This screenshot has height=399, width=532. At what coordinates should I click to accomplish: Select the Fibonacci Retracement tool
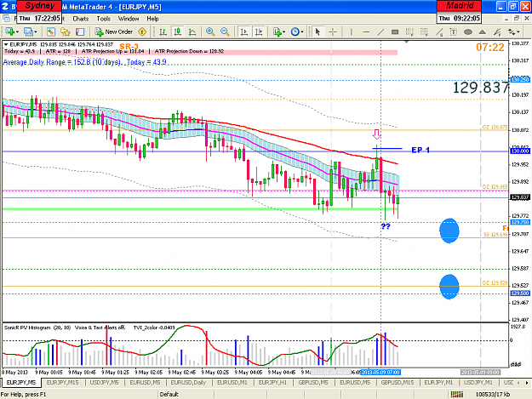click(x=424, y=31)
